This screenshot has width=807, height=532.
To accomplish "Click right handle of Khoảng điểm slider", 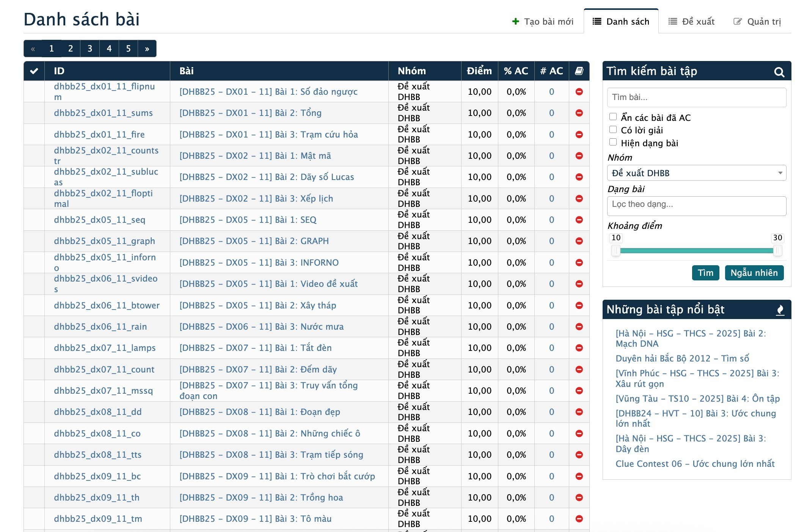I will pos(777,250).
